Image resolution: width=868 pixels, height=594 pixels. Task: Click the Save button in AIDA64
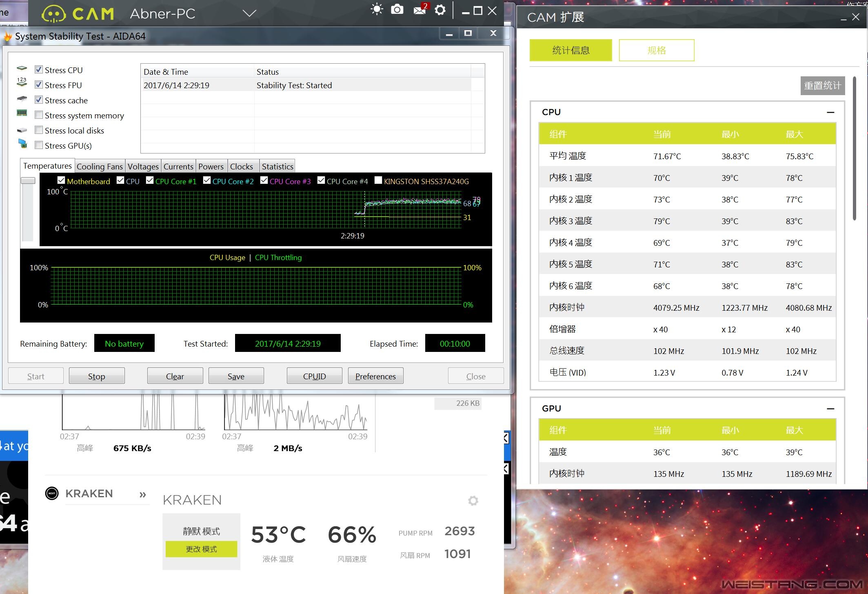[x=235, y=376]
